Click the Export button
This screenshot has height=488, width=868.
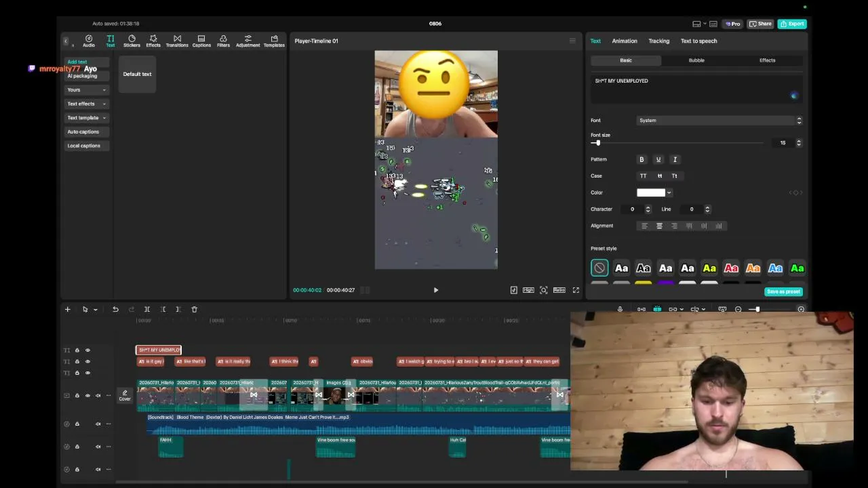[x=792, y=24]
